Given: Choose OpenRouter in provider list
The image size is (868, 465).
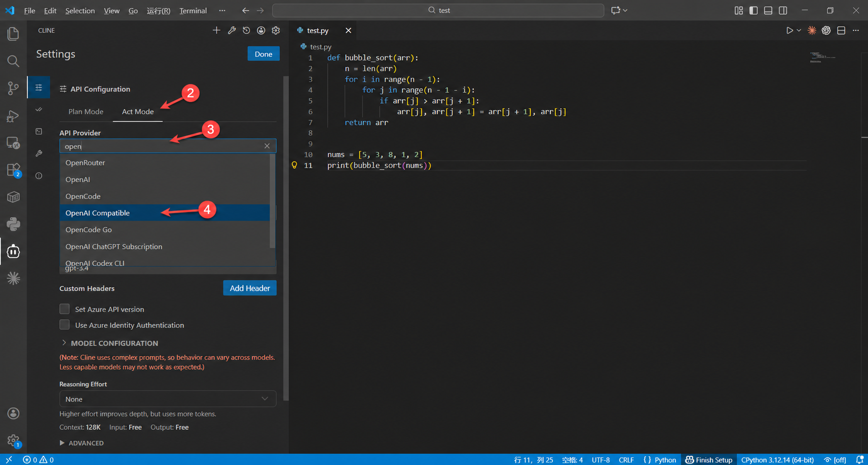Looking at the screenshot, I should (x=165, y=163).
